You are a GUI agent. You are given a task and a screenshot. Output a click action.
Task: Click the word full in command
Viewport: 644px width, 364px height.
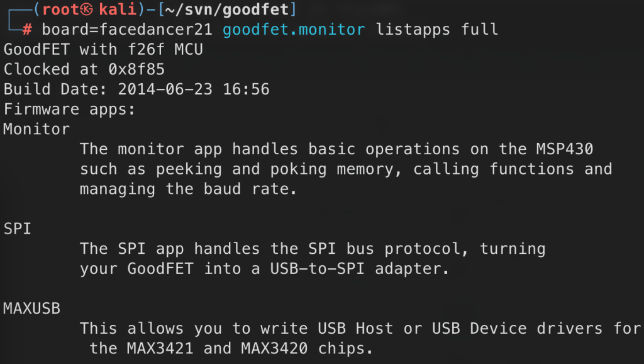coord(479,29)
